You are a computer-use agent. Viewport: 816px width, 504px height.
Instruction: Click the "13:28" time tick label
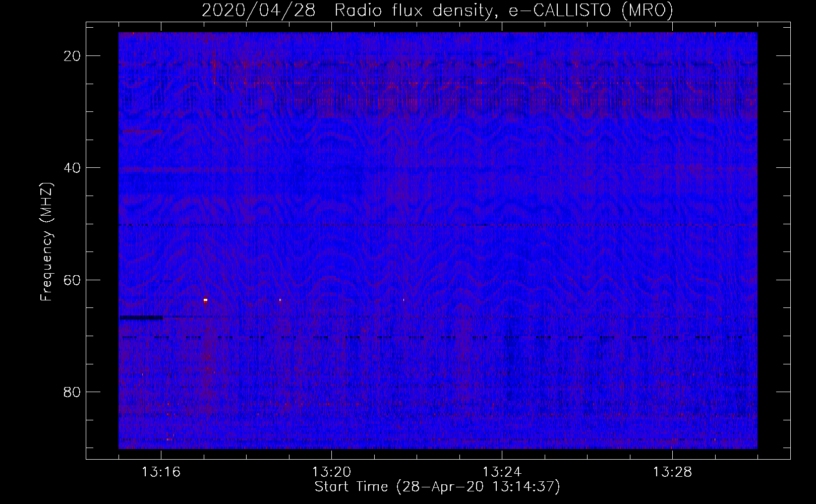(673, 472)
